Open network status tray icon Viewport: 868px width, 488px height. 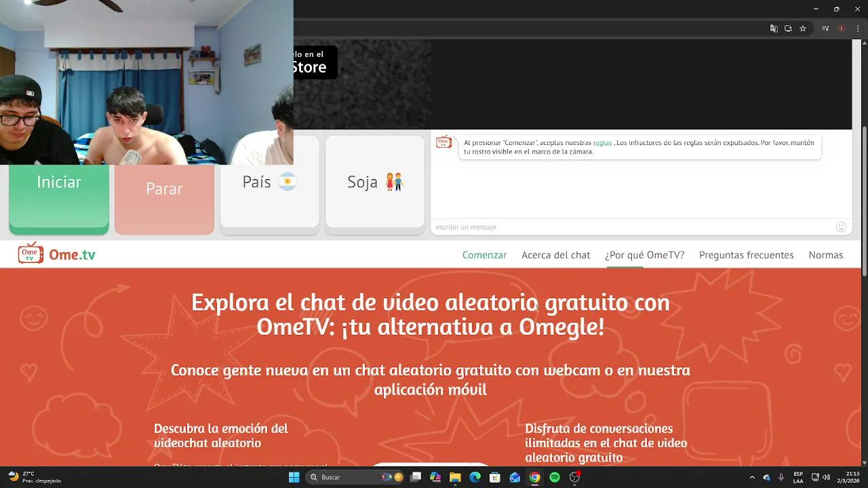pyautogui.click(x=815, y=477)
